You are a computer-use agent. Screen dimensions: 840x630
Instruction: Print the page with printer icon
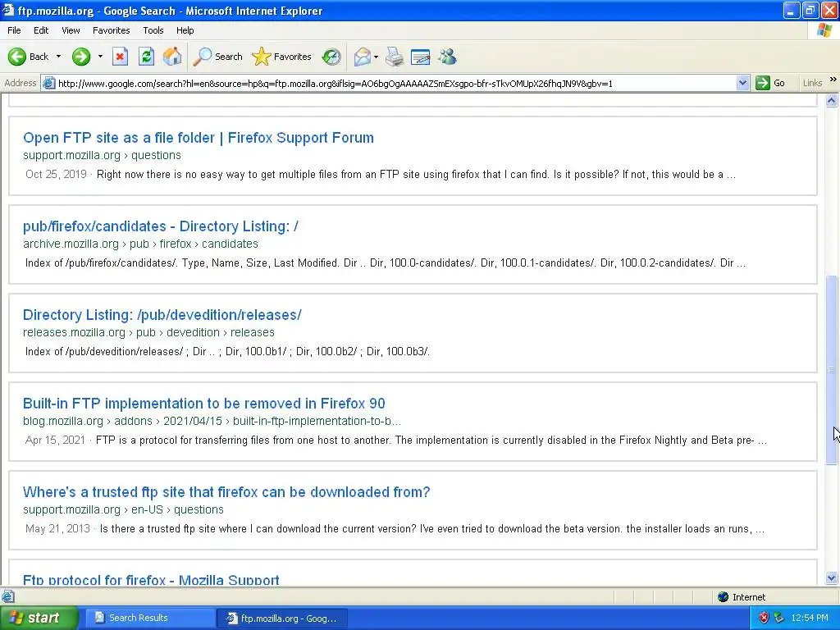tap(395, 57)
